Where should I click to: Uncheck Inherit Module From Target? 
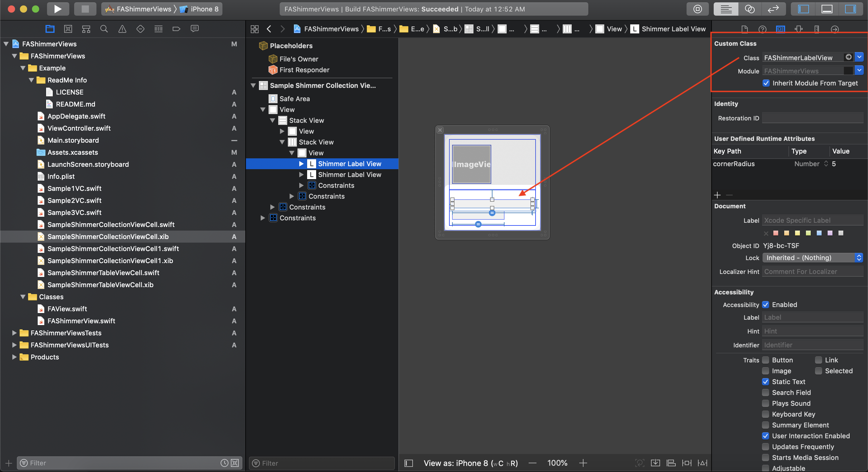pos(766,83)
